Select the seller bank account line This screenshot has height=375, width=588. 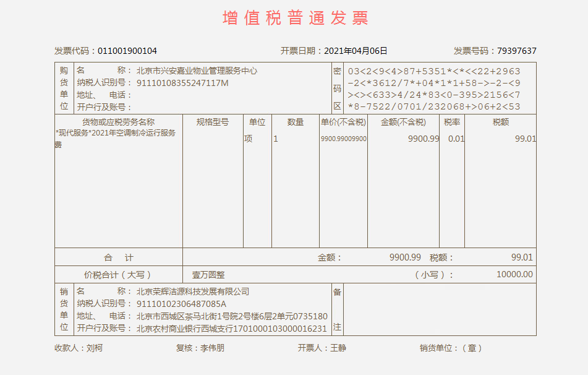pos(231,329)
